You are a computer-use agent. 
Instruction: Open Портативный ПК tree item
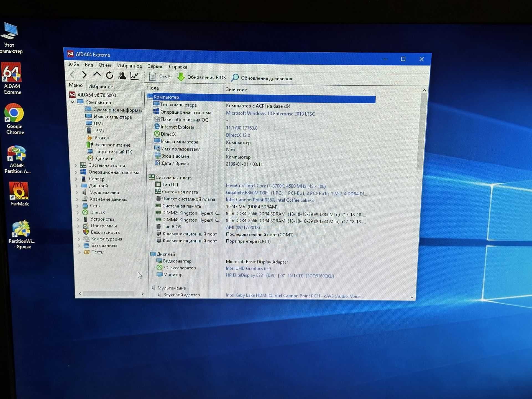tap(110, 152)
